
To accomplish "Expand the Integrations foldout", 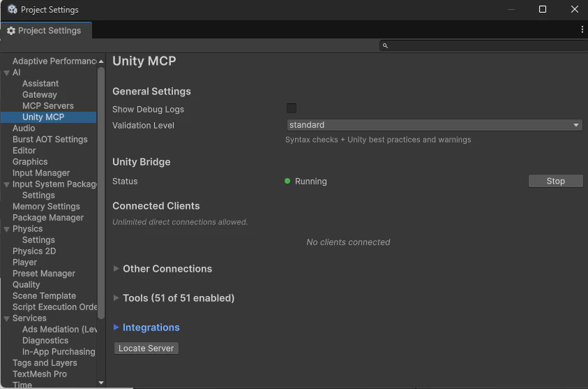I will (x=116, y=328).
